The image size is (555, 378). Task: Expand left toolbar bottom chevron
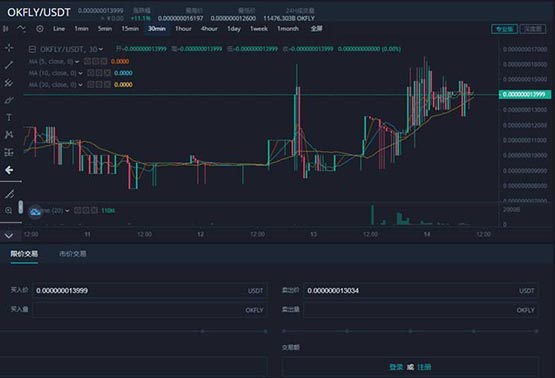(9, 235)
